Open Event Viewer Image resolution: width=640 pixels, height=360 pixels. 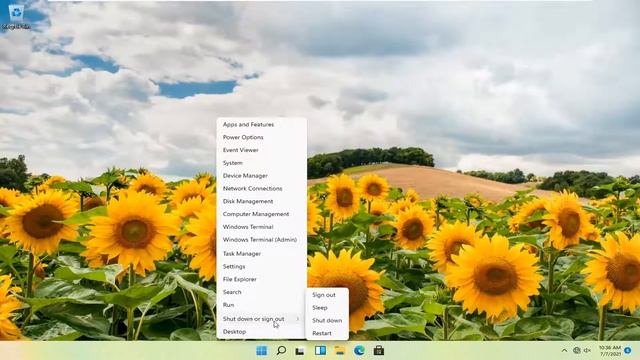pyautogui.click(x=262, y=150)
